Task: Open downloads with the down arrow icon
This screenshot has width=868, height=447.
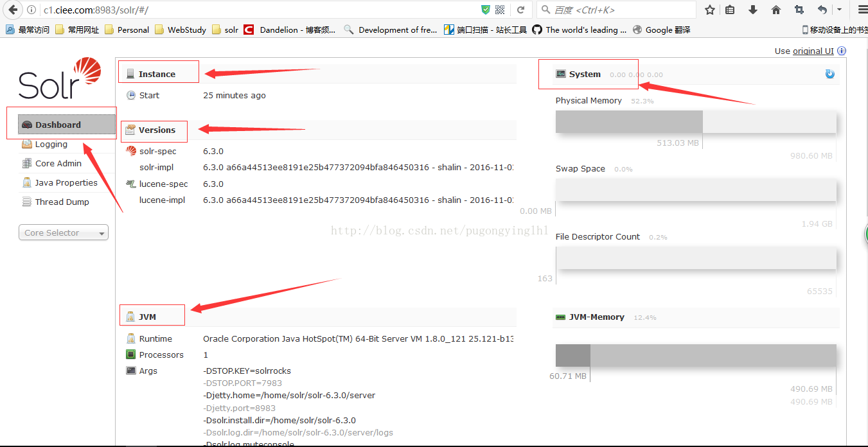Action: [754, 10]
